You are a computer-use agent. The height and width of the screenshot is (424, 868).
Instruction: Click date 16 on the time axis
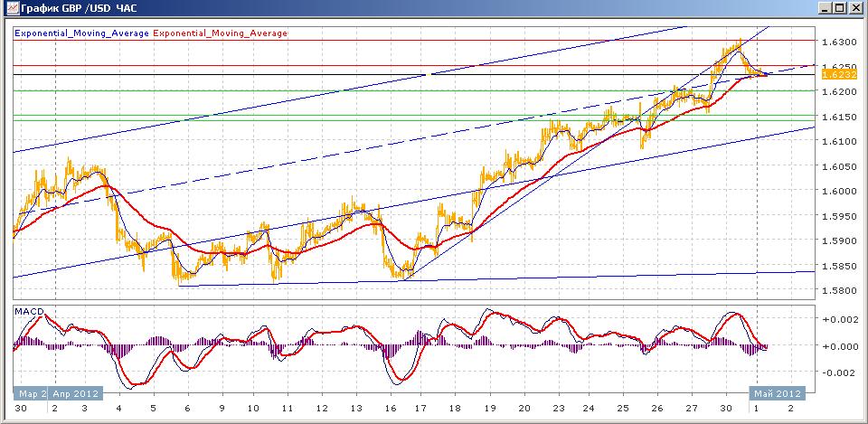(387, 408)
